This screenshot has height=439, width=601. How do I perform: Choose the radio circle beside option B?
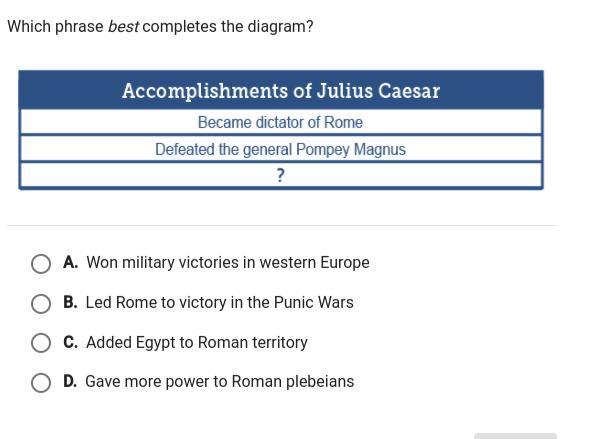(41, 304)
